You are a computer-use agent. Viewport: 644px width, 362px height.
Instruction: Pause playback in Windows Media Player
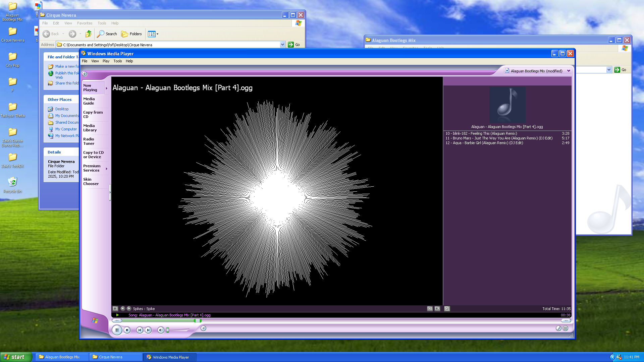[117, 330]
